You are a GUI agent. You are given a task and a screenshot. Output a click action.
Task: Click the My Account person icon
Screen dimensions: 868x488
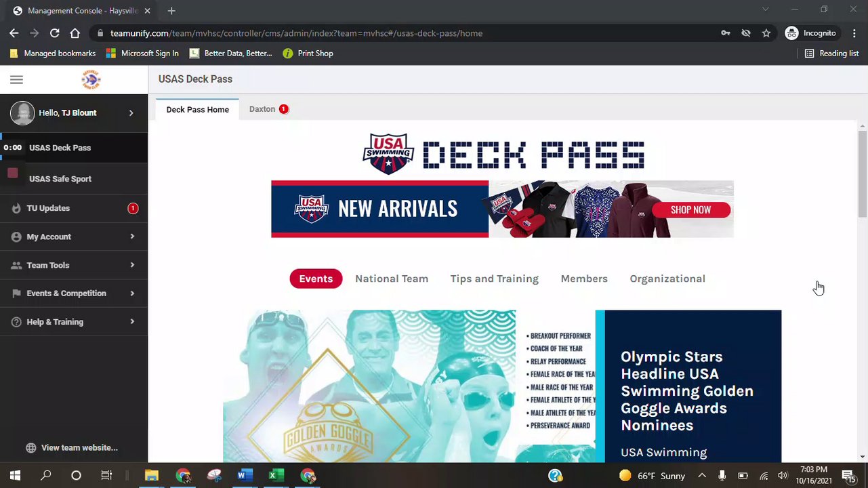click(x=16, y=237)
